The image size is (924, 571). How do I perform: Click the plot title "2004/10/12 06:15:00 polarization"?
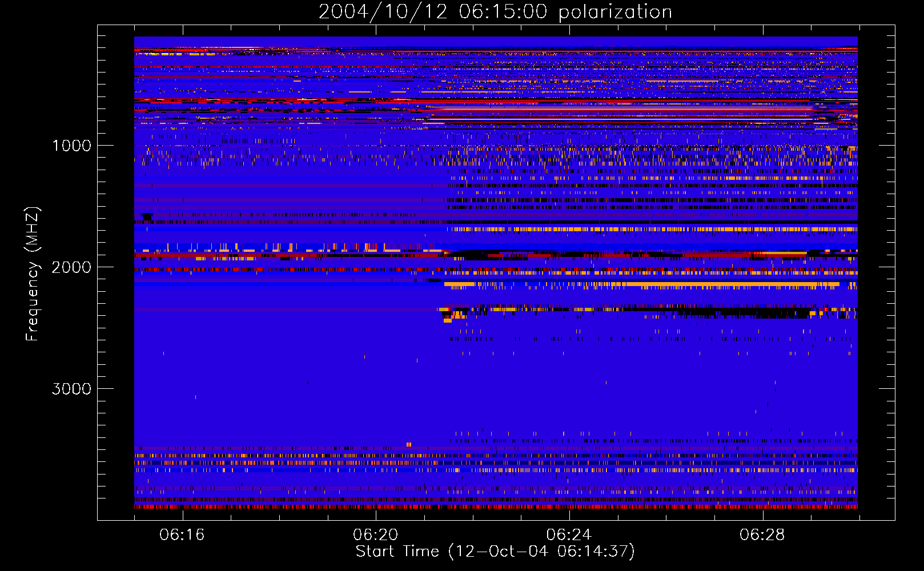[495, 12]
